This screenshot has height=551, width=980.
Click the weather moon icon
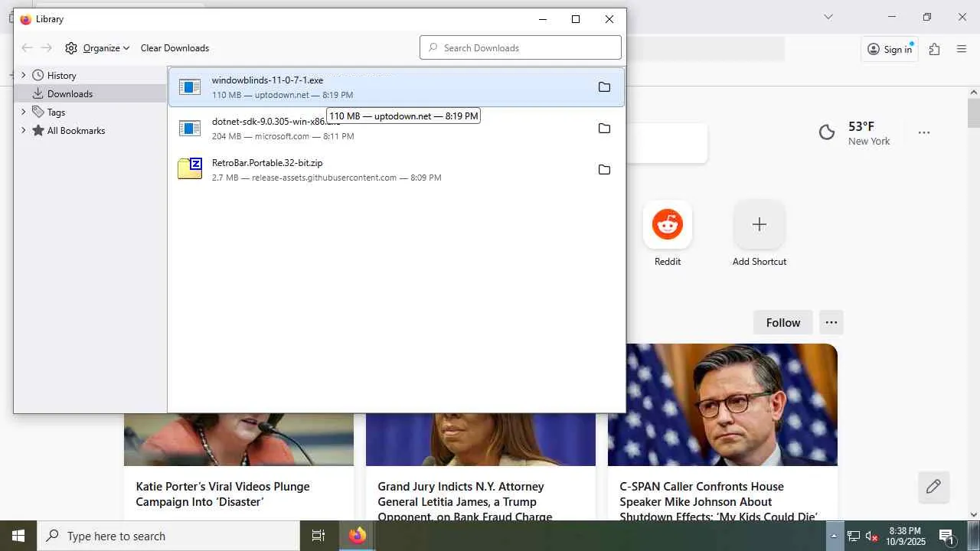coord(827,132)
